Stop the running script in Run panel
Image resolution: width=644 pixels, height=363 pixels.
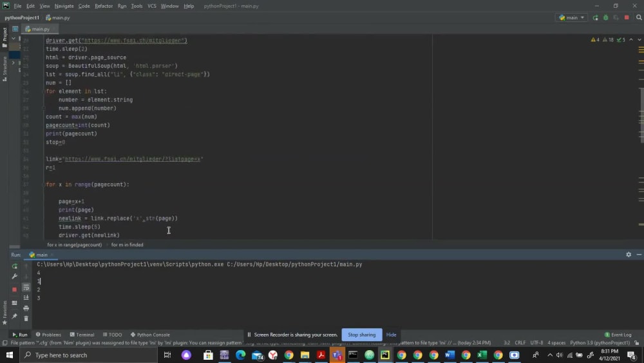coord(15,289)
